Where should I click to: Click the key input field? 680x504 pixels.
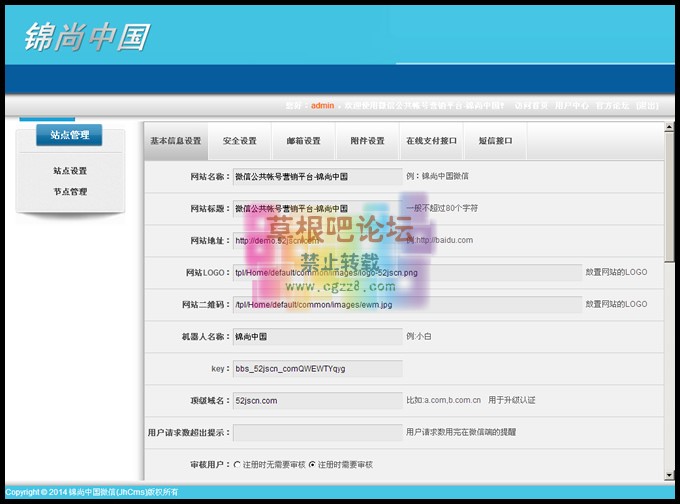tap(317, 369)
